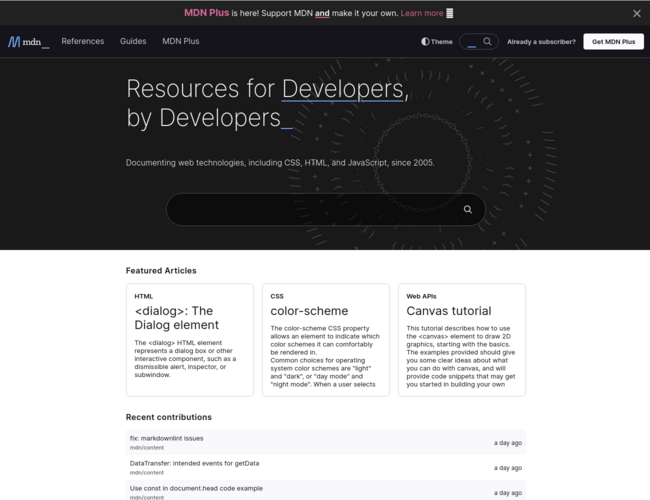
Task: Open 'DataTransfer: intended events for getData' contribution
Action: (x=194, y=463)
